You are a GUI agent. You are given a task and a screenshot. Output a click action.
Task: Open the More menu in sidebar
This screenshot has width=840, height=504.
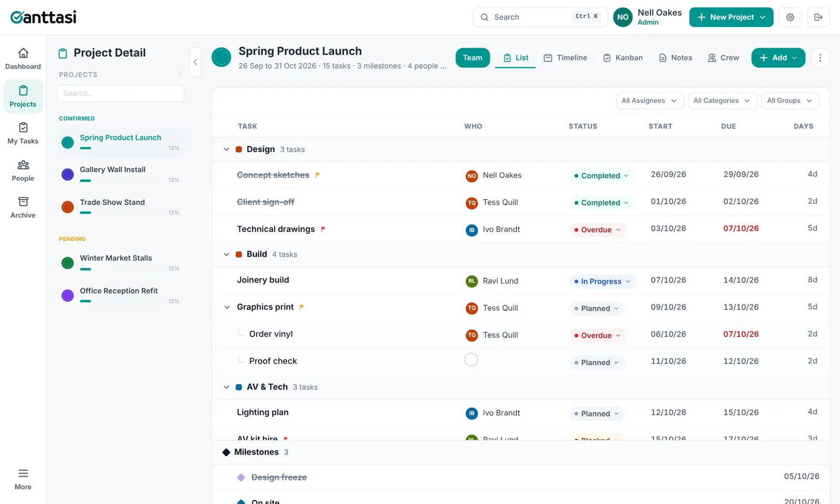(x=23, y=479)
